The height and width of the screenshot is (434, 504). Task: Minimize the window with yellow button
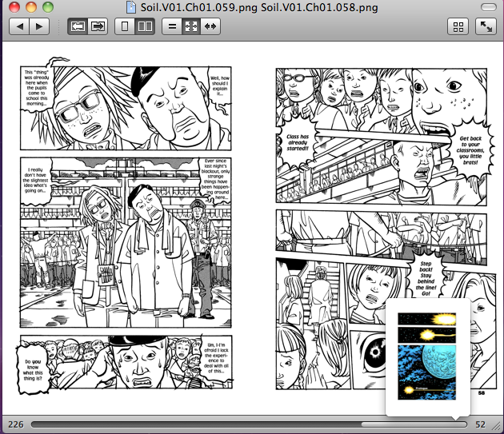click(x=31, y=7)
